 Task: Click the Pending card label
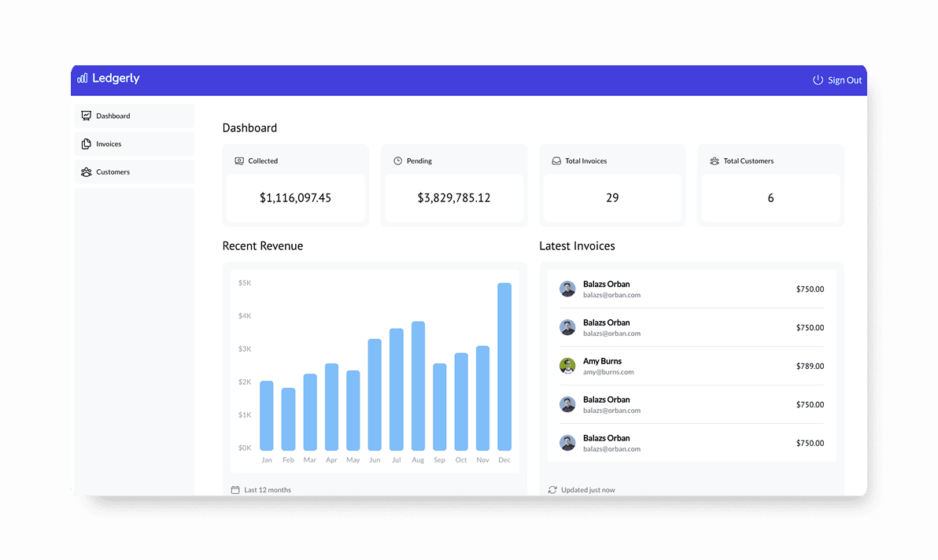tap(419, 160)
